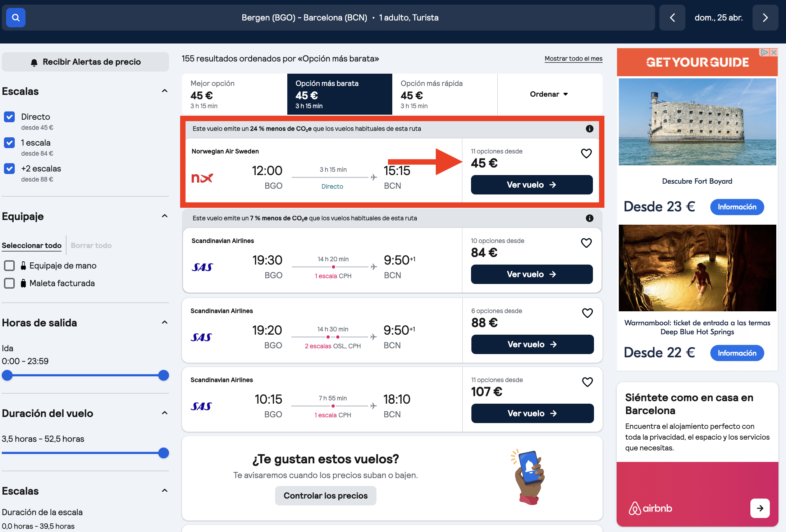This screenshot has height=532, width=786.
Task: Uncheck the +2 escalas filter
Action: pos(9,169)
